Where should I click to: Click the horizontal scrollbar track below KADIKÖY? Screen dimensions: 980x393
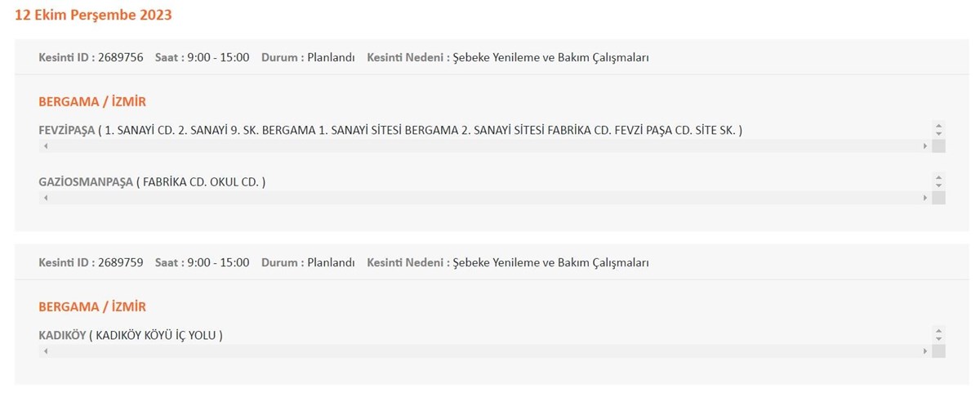point(485,351)
